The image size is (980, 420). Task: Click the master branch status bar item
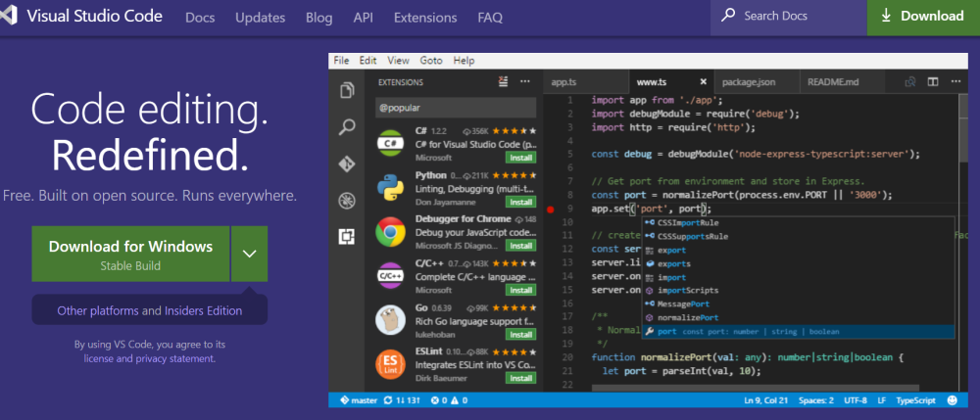pyautogui.click(x=359, y=400)
